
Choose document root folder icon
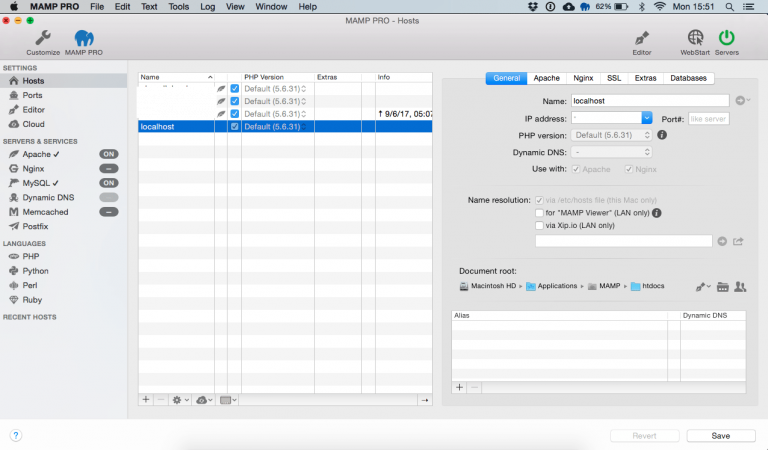(722, 287)
